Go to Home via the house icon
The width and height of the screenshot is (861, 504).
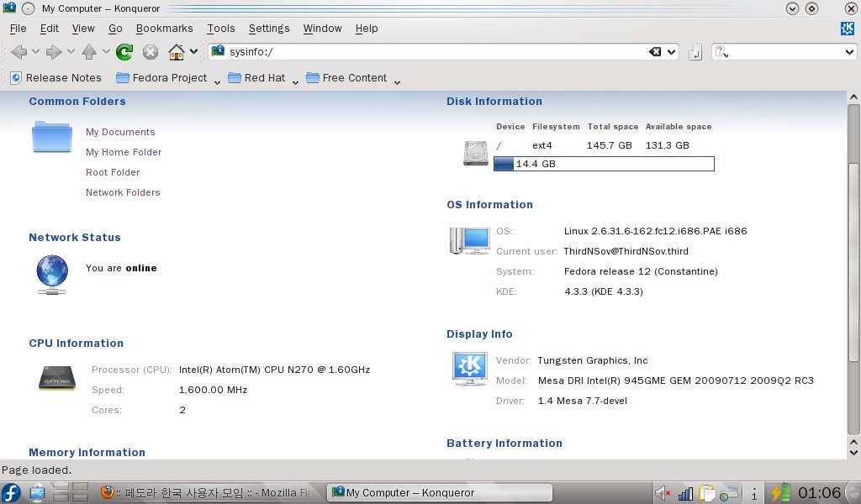pos(177,52)
